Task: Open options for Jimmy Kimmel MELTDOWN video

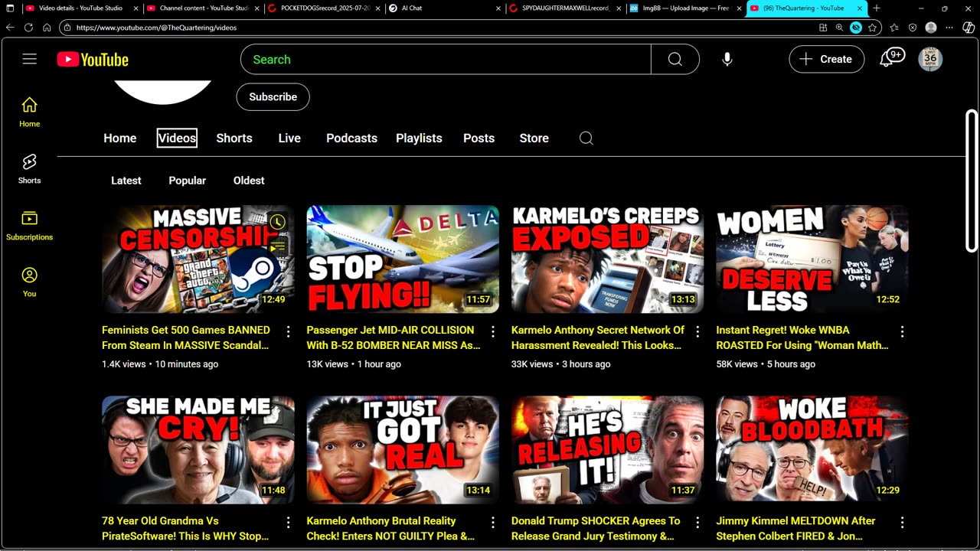Action: pos(902,522)
